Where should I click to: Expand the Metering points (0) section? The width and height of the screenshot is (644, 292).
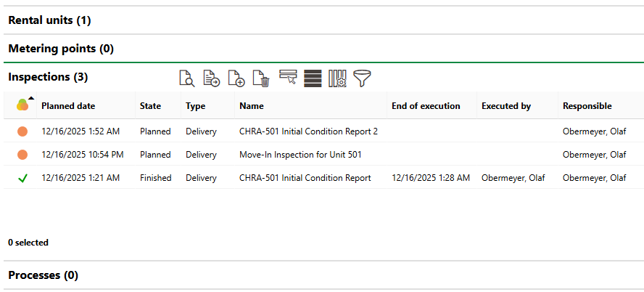(61, 49)
